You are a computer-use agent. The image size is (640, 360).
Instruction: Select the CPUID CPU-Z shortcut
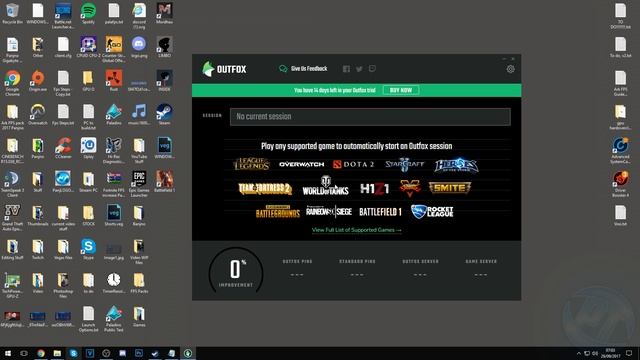pyautogui.click(x=88, y=47)
